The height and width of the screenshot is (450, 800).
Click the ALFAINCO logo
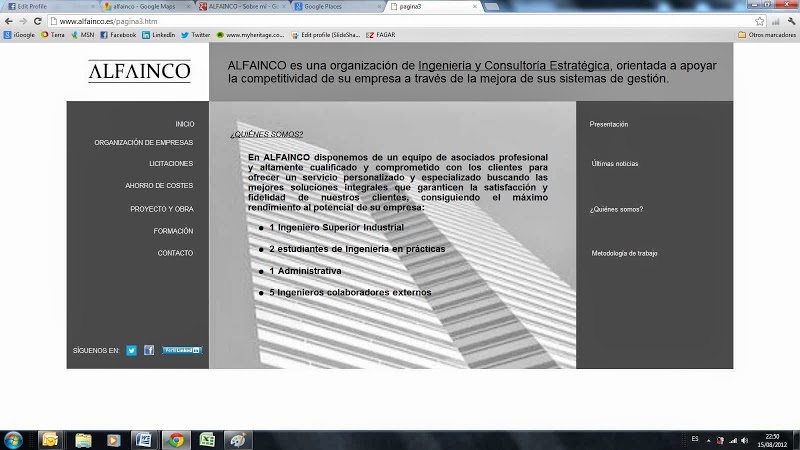coord(139,71)
